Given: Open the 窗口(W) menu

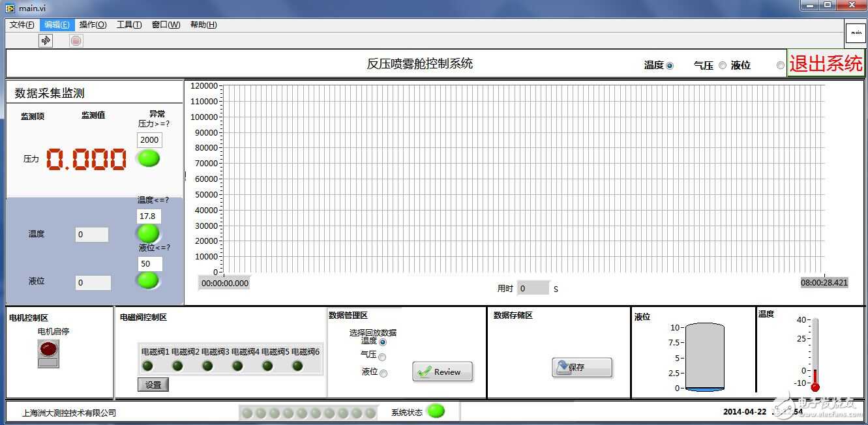Looking at the screenshot, I should point(166,25).
